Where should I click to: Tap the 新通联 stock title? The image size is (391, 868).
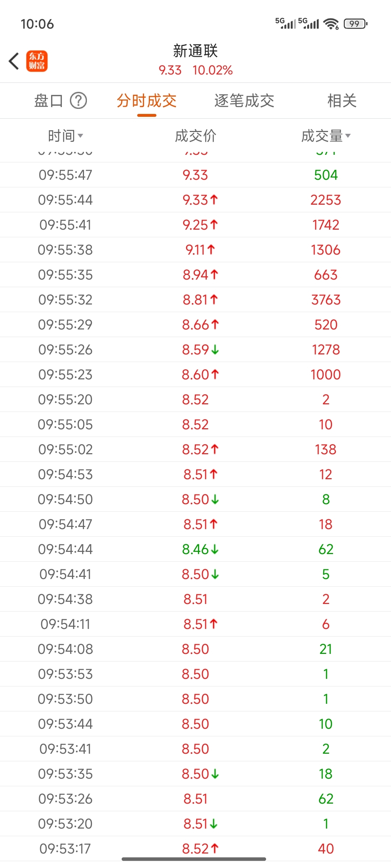point(195,51)
